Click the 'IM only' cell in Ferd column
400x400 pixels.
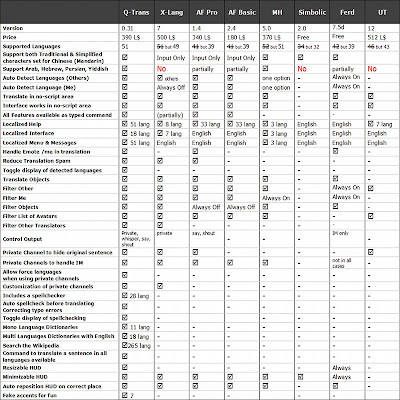340,233
